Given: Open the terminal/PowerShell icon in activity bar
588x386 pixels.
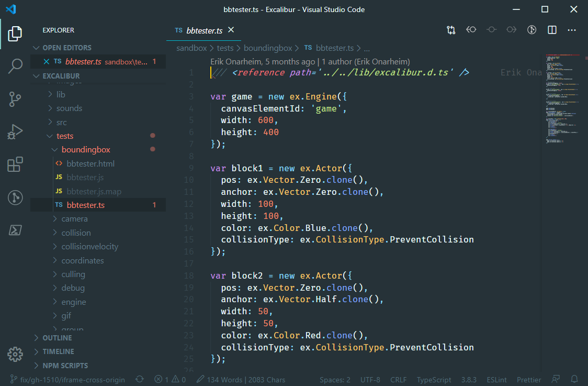Looking at the screenshot, I should (x=15, y=230).
